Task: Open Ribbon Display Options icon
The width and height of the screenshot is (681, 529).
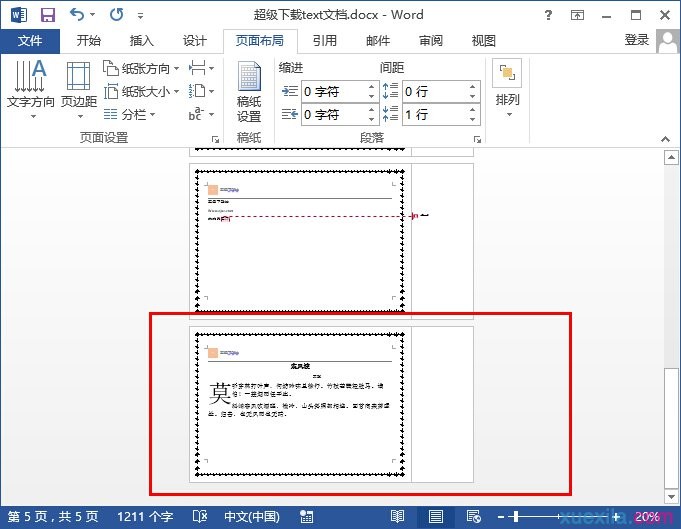Action: [577, 15]
